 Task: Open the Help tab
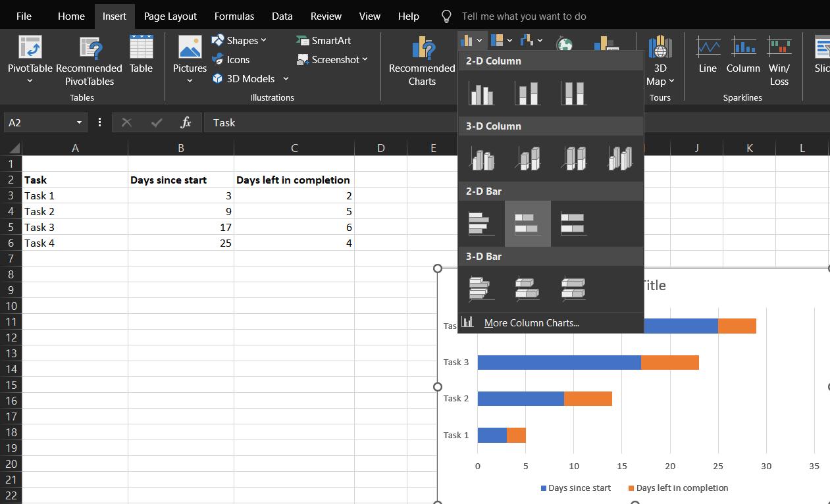409,16
